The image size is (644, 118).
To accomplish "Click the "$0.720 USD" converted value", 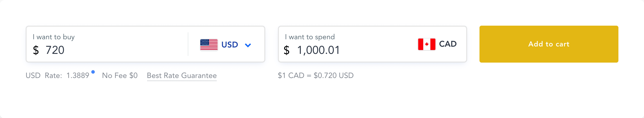I will point(333,75).
